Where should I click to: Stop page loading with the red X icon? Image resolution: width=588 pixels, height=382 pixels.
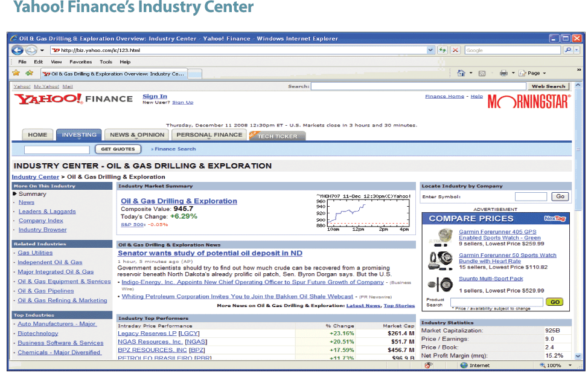[456, 50]
